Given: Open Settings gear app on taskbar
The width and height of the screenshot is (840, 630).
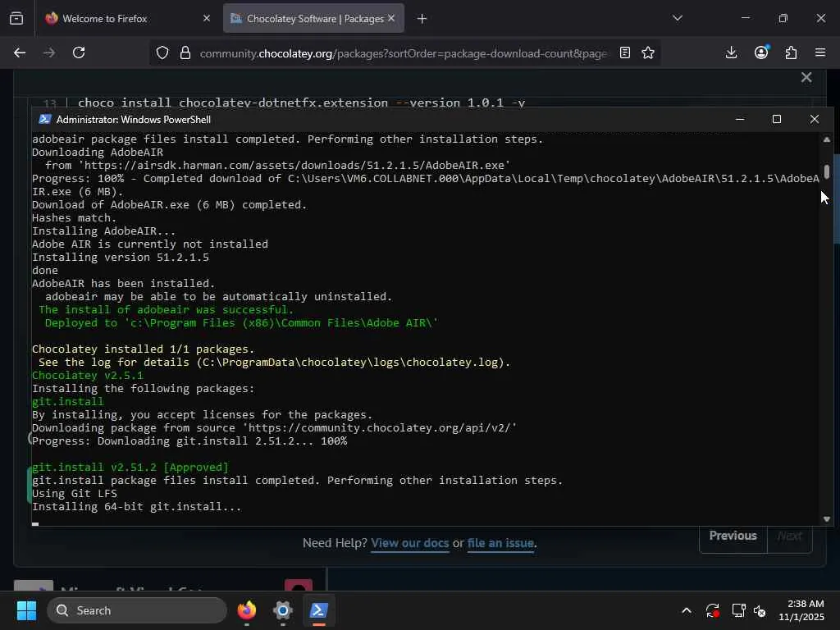Looking at the screenshot, I should click(283, 610).
